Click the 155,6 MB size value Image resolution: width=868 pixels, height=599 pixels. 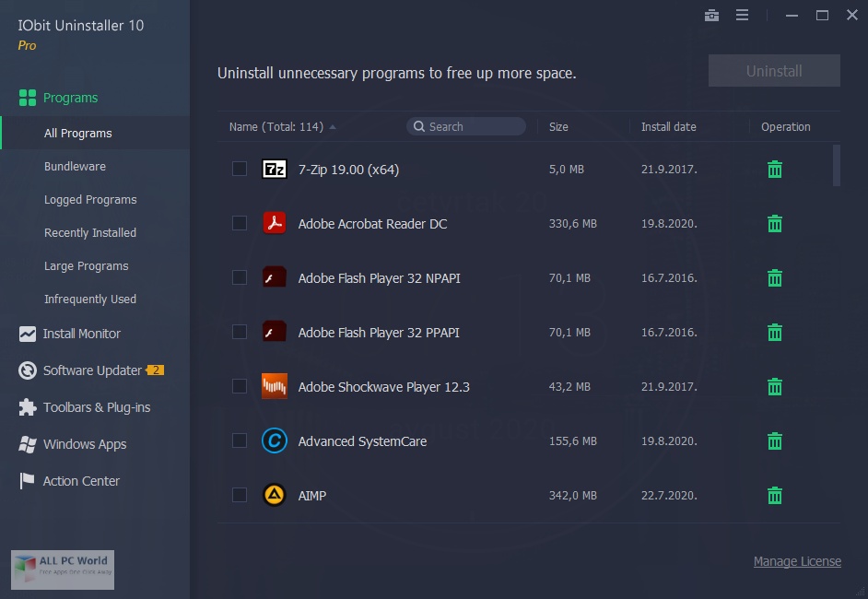coord(572,441)
